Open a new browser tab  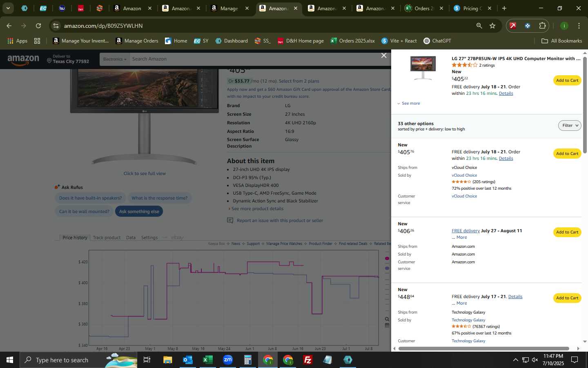pos(504,8)
